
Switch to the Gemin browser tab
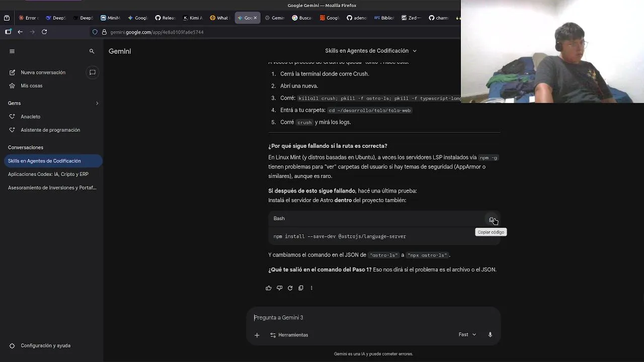[274, 18]
